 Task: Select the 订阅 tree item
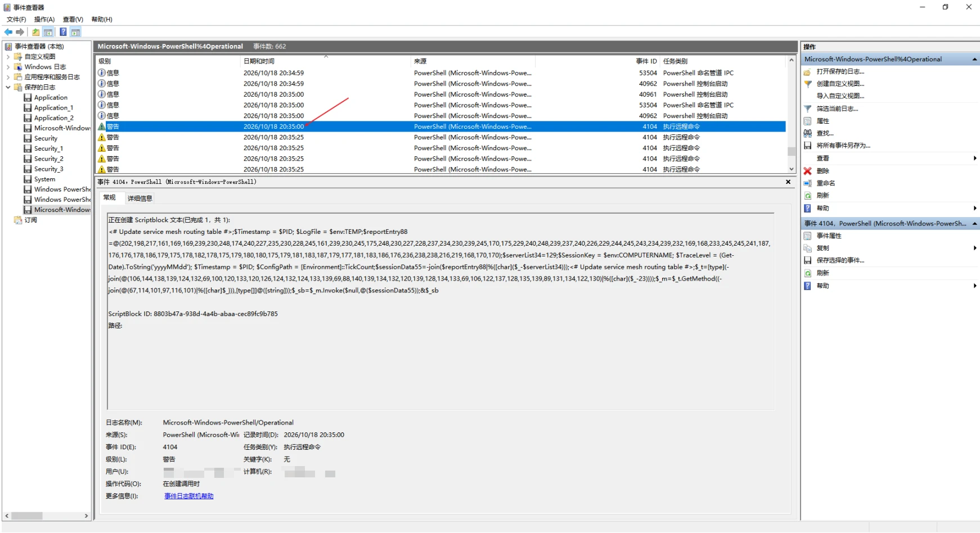tap(30, 220)
